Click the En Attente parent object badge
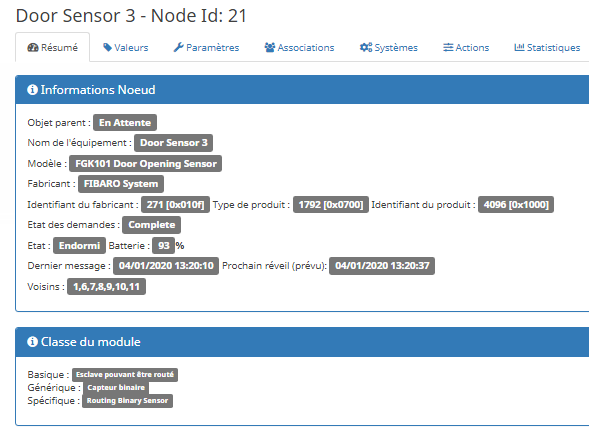The image size is (589, 436). [x=125, y=122]
